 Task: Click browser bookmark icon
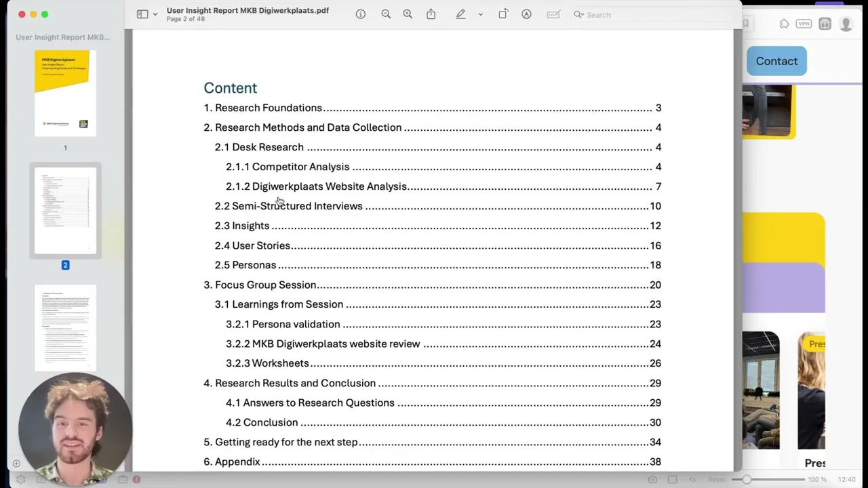(745, 24)
